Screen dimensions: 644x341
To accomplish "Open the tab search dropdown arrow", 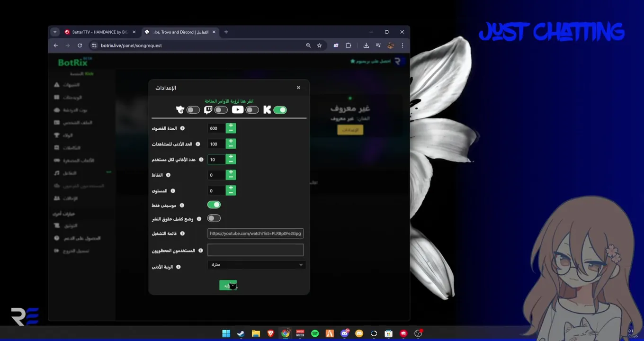I will coord(55,32).
